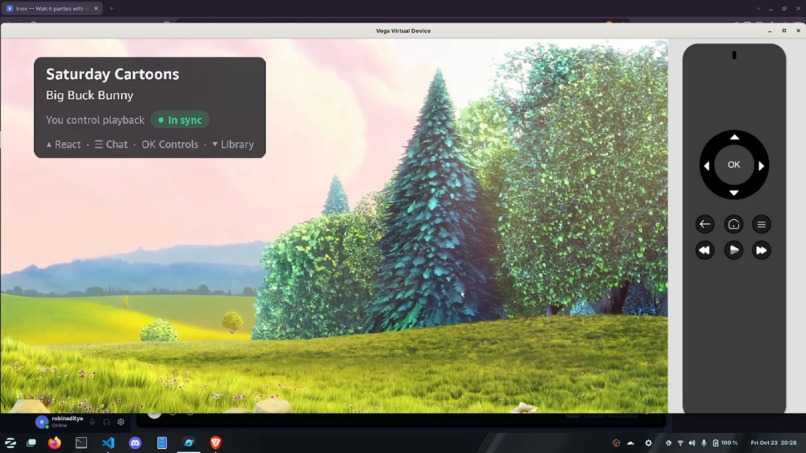Click the remote's play button
806x453 pixels.
click(x=734, y=250)
